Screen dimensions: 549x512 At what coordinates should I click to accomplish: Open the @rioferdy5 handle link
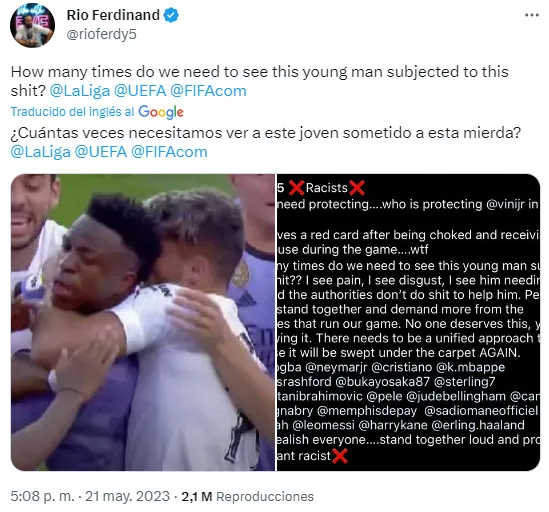(x=102, y=35)
